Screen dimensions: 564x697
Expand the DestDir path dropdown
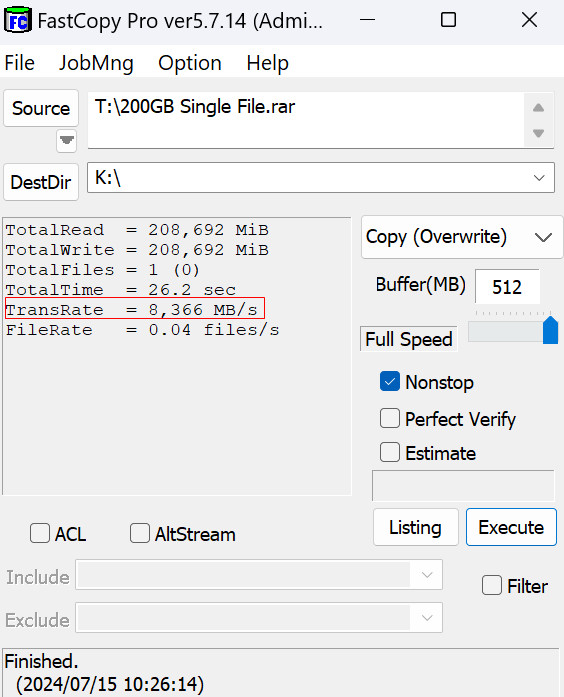(x=539, y=178)
